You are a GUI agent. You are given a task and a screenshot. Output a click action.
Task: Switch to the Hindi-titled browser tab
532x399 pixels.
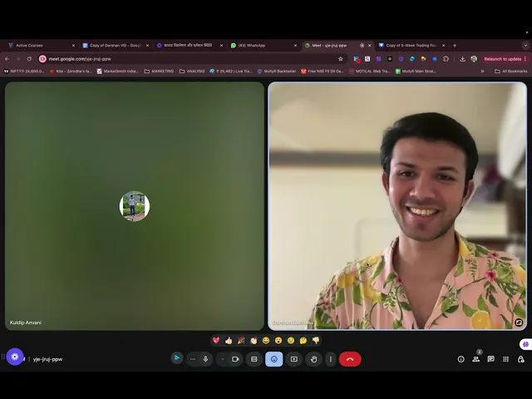coord(189,45)
